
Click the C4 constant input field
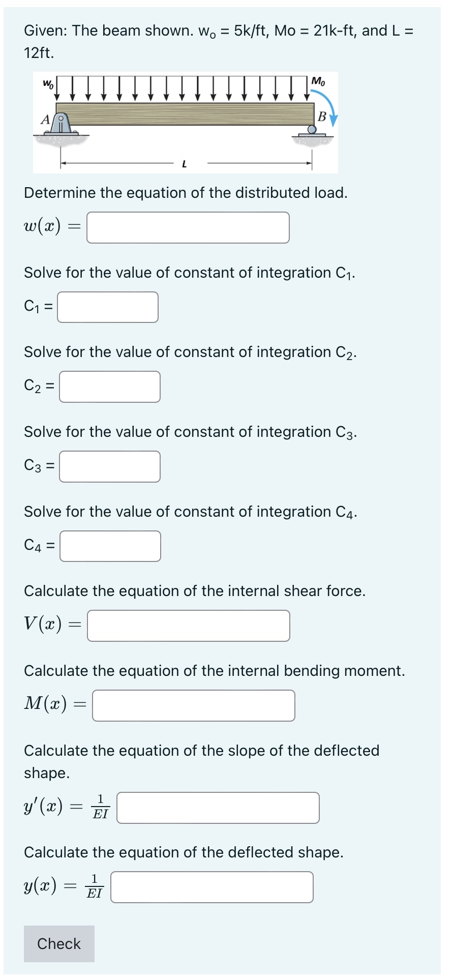109,547
